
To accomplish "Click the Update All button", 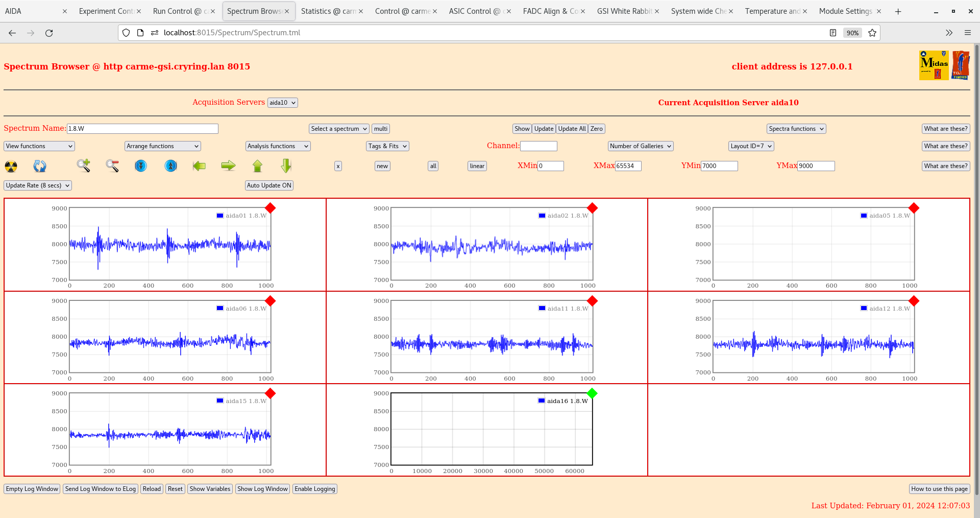I will tap(571, 128).
